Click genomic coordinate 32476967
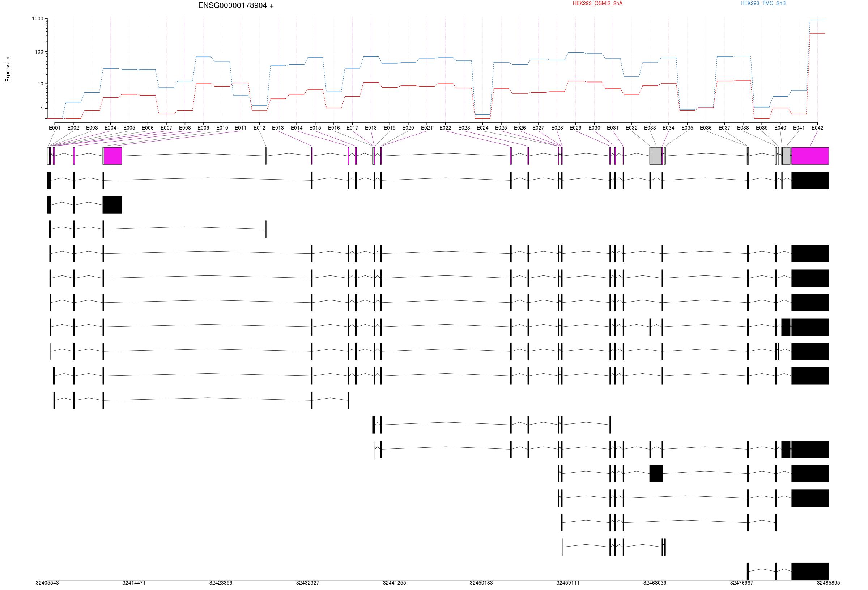This screenshot has height=590, width=868. pyautogui.click(x=742, y=583)
